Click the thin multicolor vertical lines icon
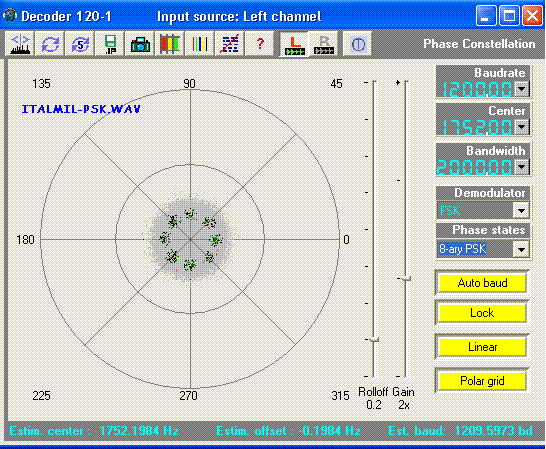546x449 pixels. coord(200,44)
